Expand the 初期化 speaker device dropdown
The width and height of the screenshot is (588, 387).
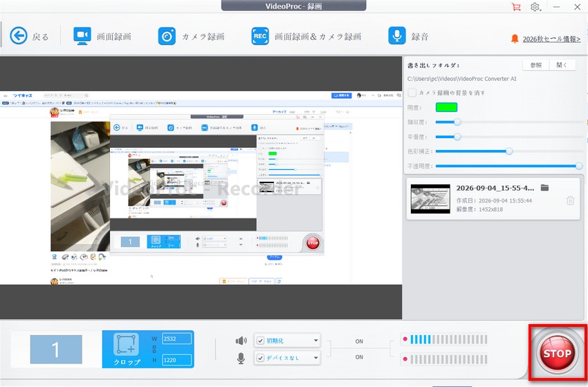pos(315,341)
